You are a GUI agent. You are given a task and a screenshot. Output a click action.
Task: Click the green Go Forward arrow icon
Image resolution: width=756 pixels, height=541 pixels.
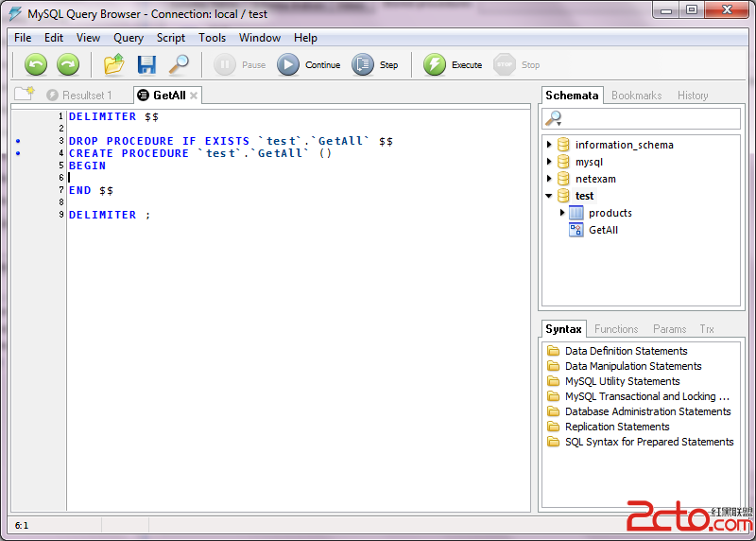[x=68, y=64]
